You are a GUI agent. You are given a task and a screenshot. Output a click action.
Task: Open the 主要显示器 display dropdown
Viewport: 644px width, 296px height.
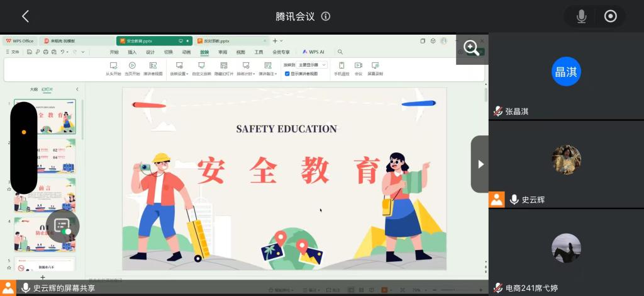(312, 64)
